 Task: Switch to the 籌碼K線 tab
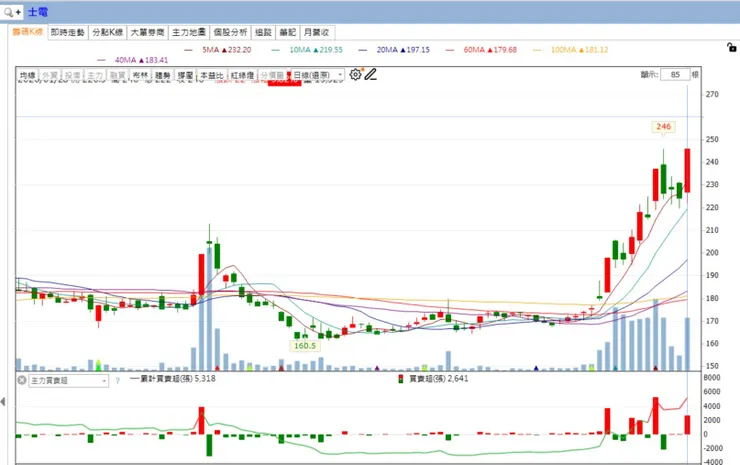click(28, 32)
